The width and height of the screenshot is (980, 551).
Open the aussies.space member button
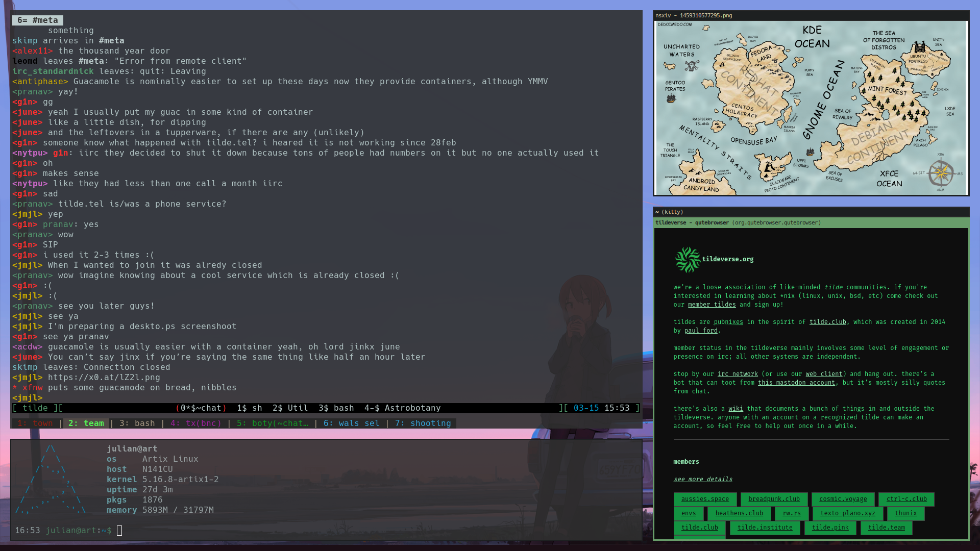coord(704,499)
